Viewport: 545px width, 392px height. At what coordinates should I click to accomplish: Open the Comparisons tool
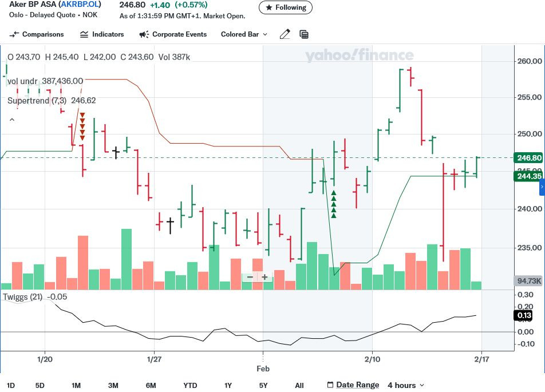[37, 34]
